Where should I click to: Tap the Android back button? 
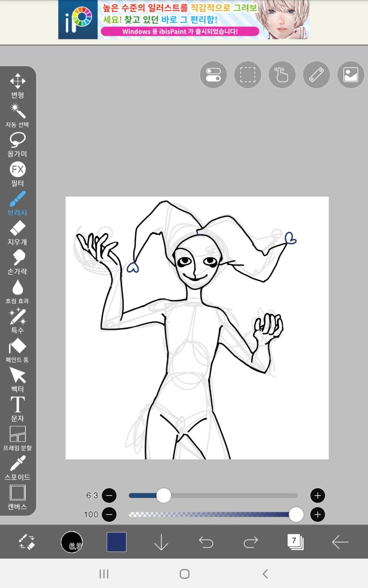(264, 573)
